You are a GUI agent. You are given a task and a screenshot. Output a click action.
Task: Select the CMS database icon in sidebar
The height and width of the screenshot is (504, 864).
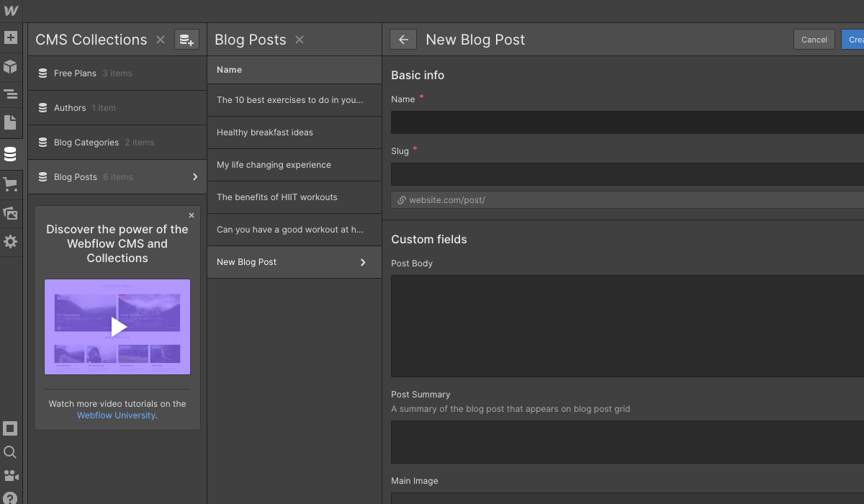point(10,154)
